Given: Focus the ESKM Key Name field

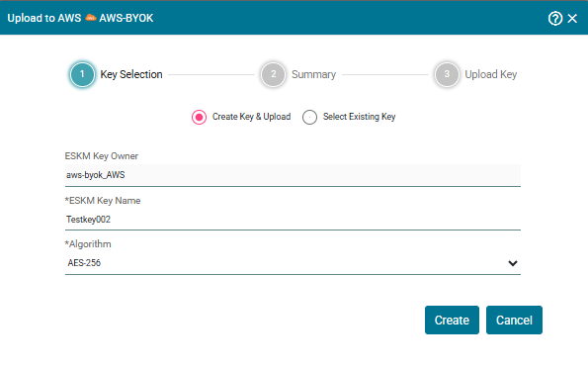Looking at the screenshot, I should coord(293,220).
